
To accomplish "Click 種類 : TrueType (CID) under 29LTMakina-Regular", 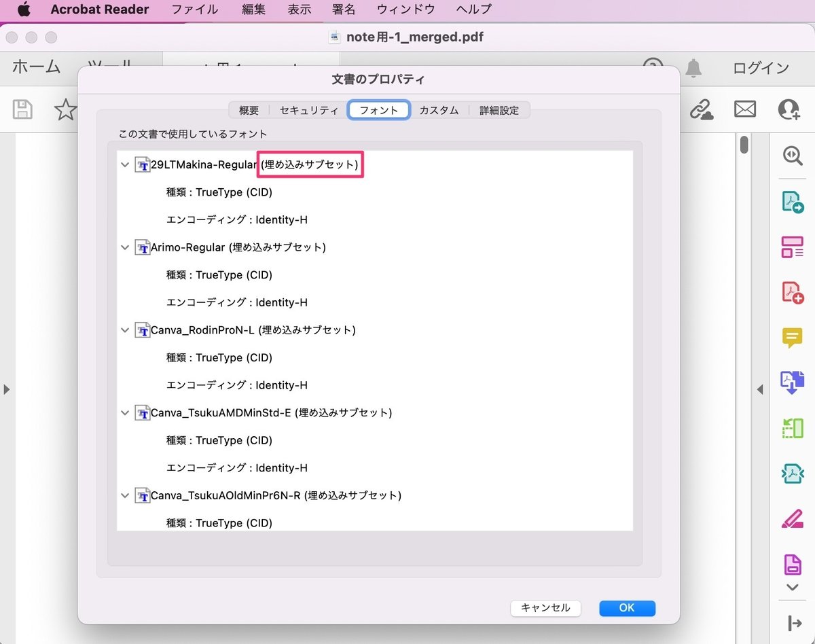I will [x=219, y=193].
